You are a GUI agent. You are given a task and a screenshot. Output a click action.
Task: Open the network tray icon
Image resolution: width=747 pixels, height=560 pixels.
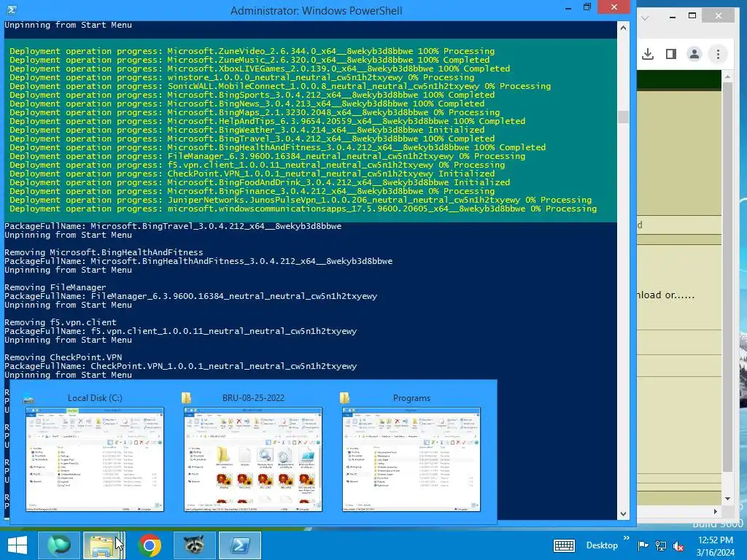[661, 545]
